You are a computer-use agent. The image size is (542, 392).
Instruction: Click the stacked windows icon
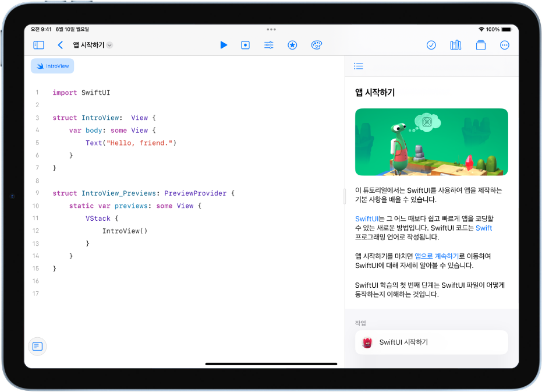pyautogui.click(x=480, y=45)
